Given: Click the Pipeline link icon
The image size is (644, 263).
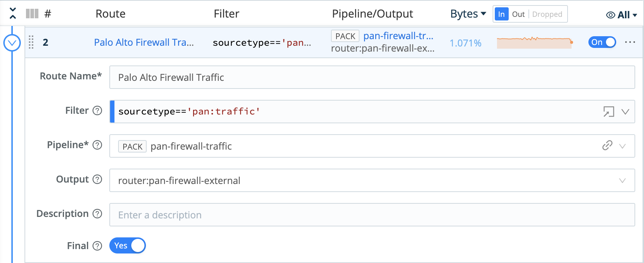Looking at the screenshot, I should (x=607, y=146).
